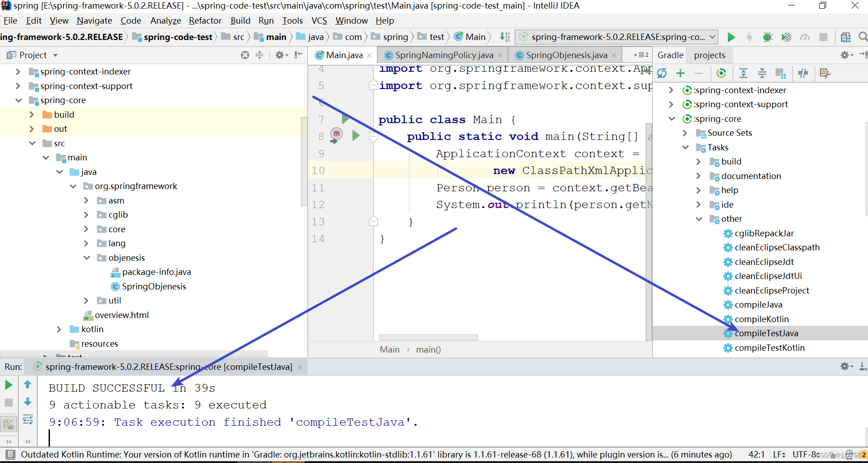868x463 pixels.
Task: Collapse objenesis package node
Action: click(x=86, y=258)
